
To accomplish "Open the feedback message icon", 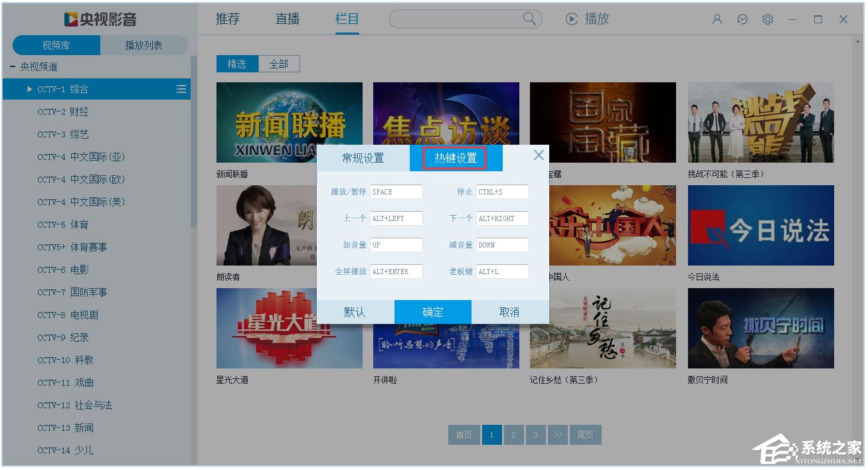I will pos(742,19).
